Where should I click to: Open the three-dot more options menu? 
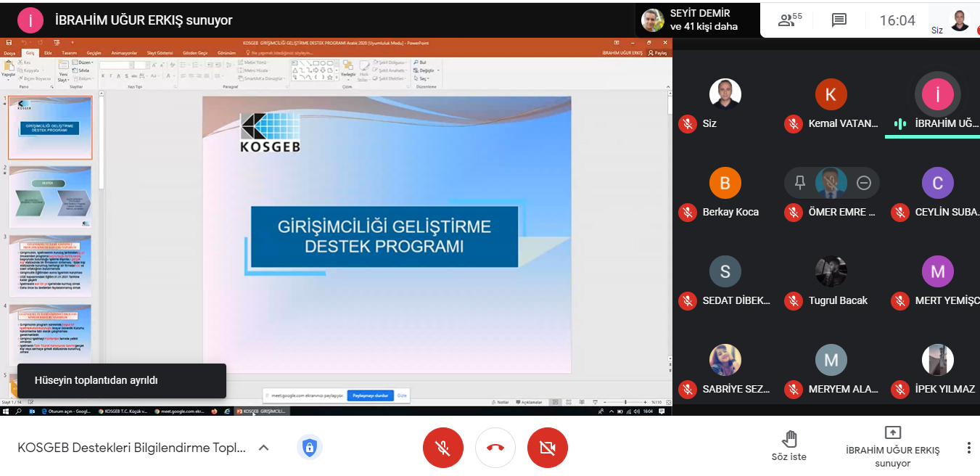(968, 448)
